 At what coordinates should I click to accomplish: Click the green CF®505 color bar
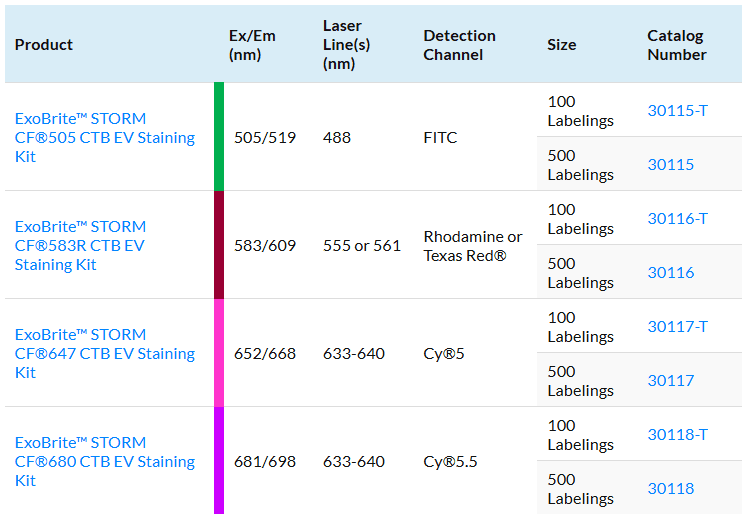219,137
